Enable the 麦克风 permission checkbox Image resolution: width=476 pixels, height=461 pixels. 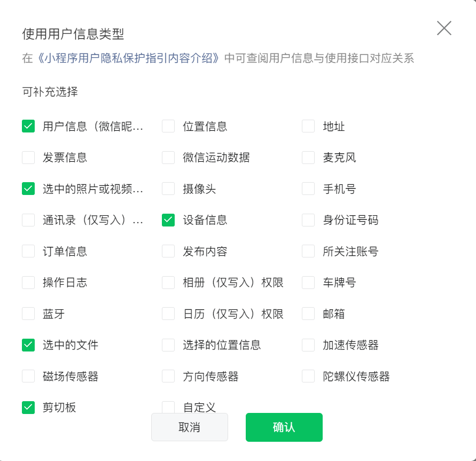(x=308, y=158)
